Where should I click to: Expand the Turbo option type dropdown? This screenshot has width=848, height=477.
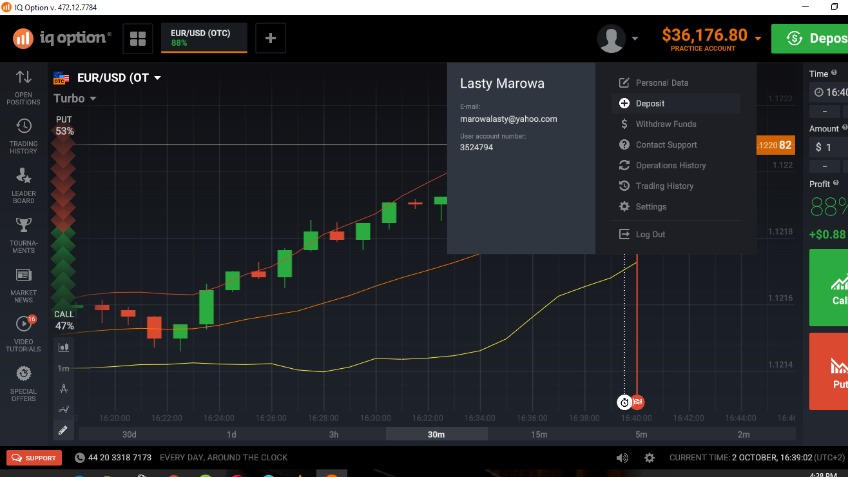click(x=93, y=99)
